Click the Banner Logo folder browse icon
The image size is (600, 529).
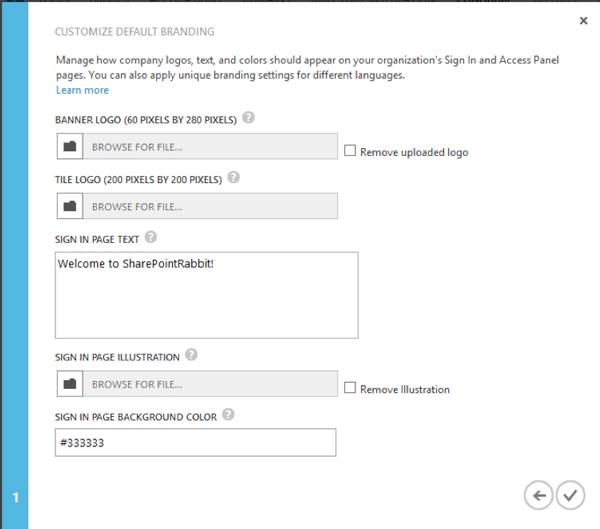click(70, 146)
